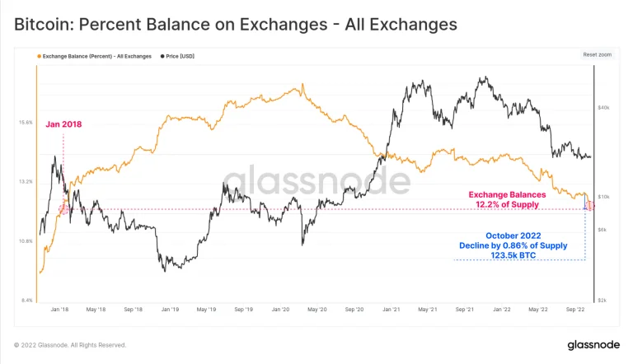Click the glassnode watermark in chart center

click(x=316, y=181)
